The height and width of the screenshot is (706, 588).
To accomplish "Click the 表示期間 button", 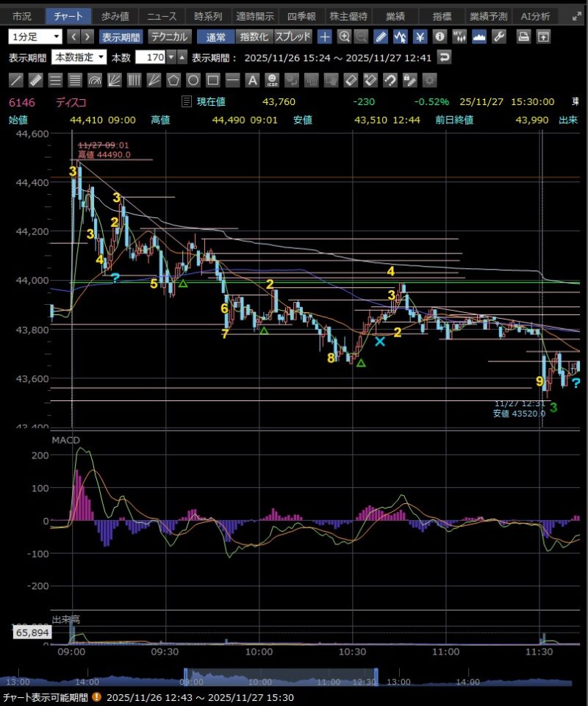I will click(x=121, y=36).
